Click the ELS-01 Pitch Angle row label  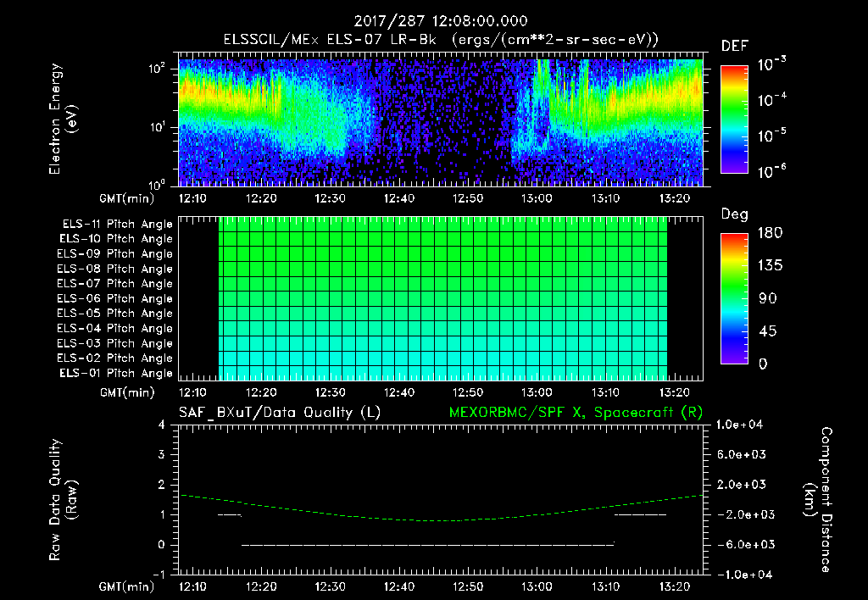tap(115, 373)
